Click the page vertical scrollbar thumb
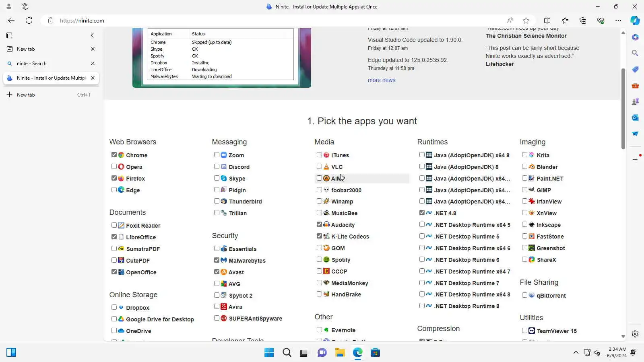This screenshot has width=644, height=362. pyautogui.click(x=623, y=109)
